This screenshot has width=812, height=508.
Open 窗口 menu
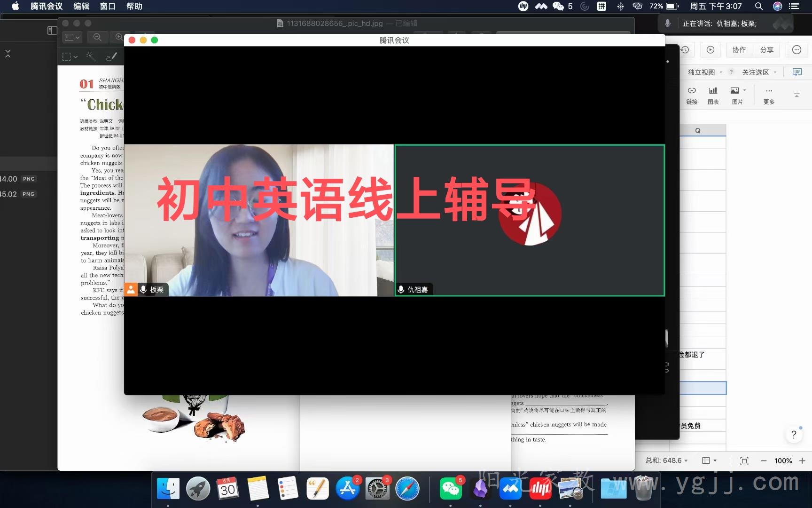point(108,6)
